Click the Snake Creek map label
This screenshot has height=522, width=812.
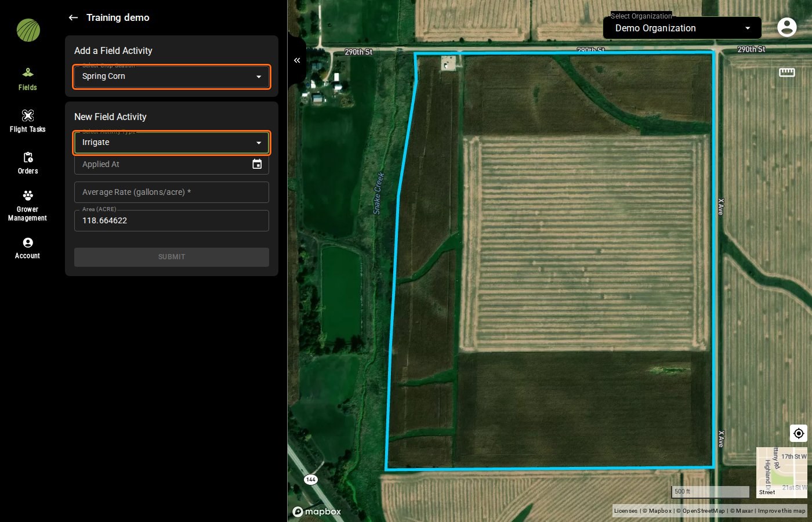click(x=378, y=194)
